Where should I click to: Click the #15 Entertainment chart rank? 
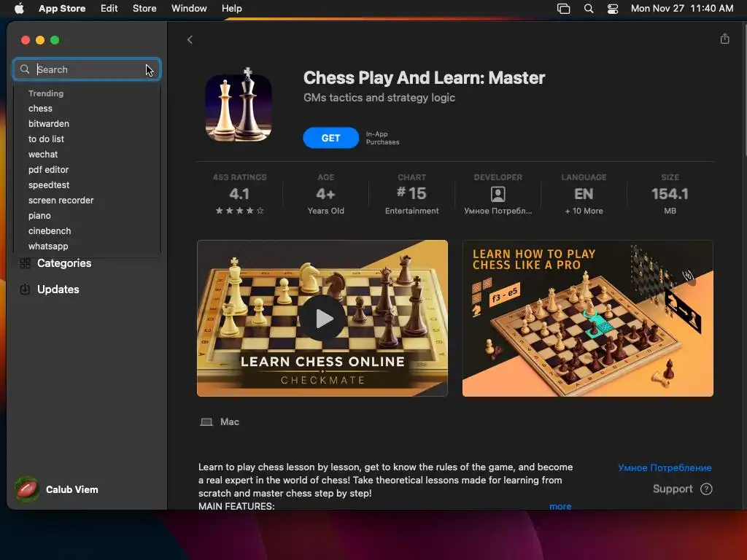click(412, 194)
